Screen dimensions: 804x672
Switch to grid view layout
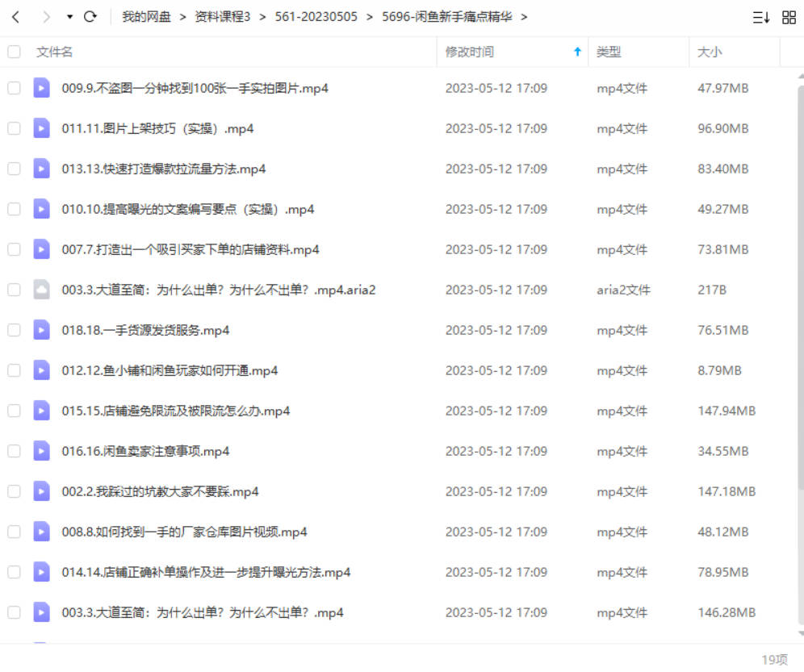point(789,18)
